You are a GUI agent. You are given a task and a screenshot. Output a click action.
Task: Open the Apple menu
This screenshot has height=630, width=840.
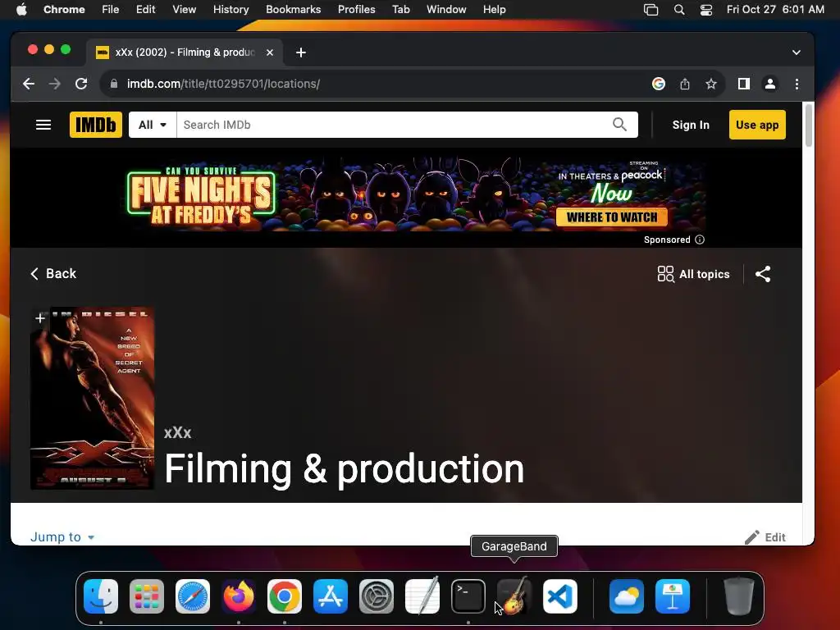pyautogui.click(x=21, y=9)
